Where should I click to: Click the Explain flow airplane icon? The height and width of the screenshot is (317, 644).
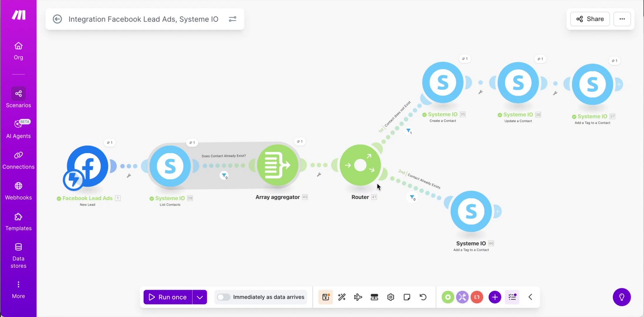(358, 297)
